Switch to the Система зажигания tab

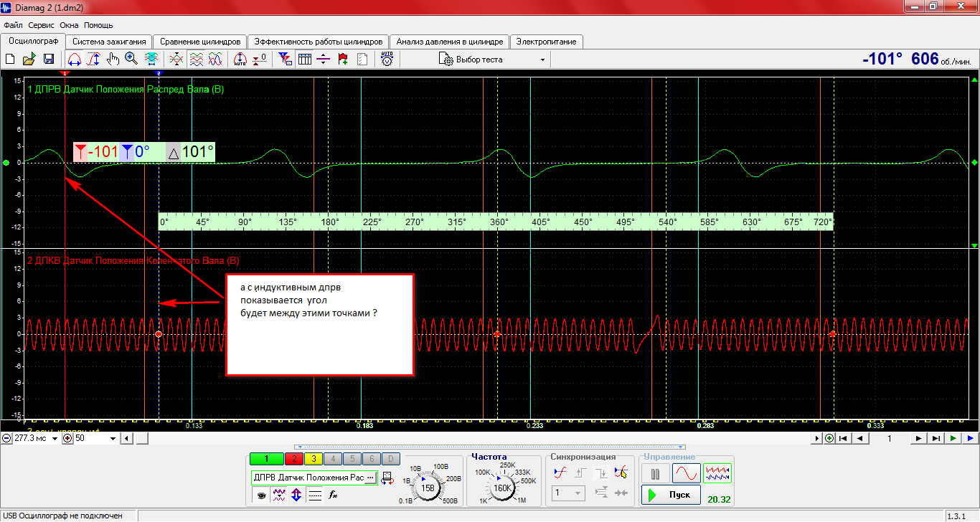[x=109, y=42]
